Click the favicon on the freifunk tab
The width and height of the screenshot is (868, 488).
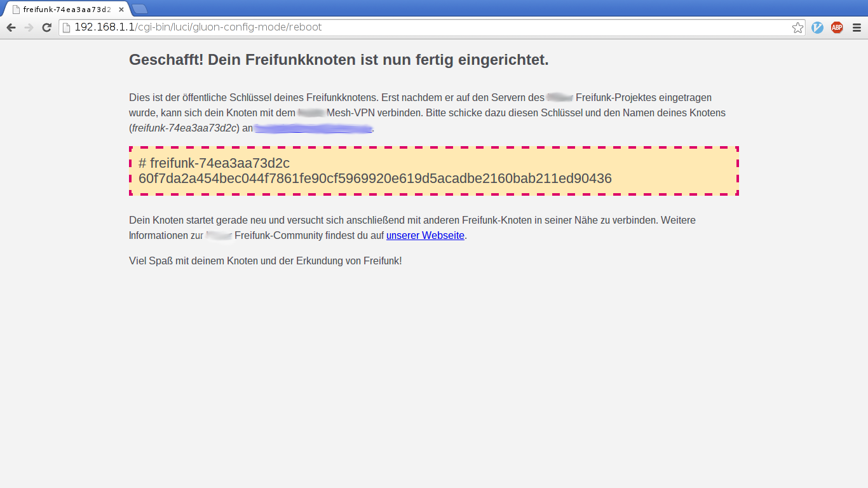pos(17,10)
